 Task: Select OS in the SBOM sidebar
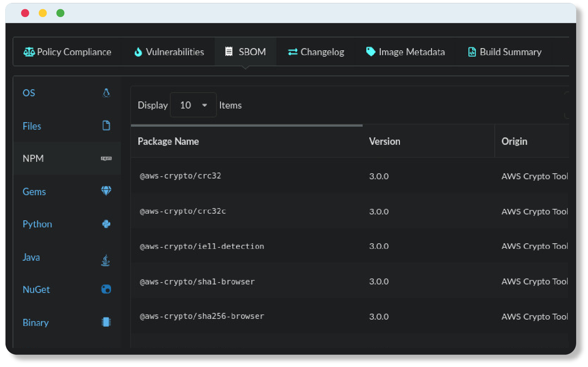67,93
